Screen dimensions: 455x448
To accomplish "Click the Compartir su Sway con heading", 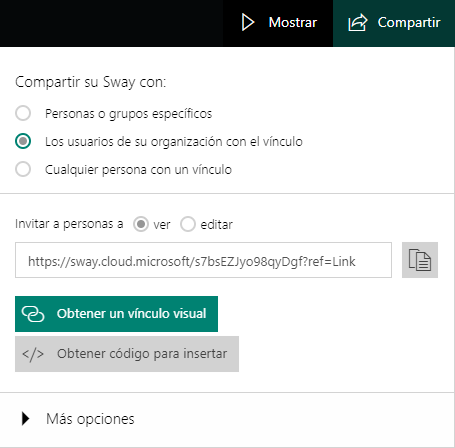I will tap(91, 82).
